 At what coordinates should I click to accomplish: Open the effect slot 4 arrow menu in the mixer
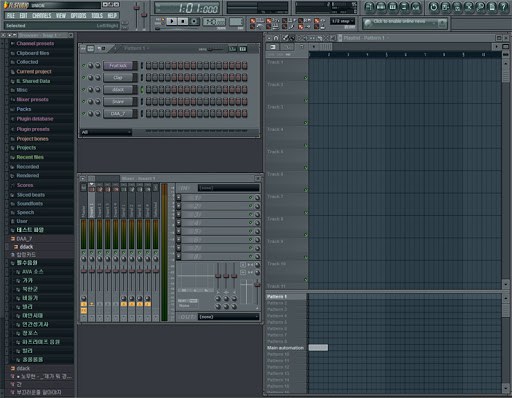coord(179,223)
